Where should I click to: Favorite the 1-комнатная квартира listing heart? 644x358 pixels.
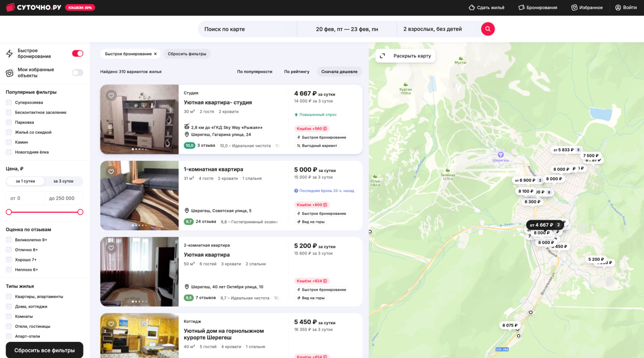click(x=111, y=171)
